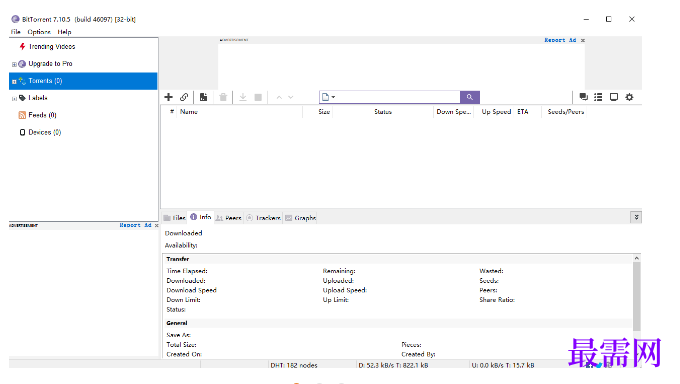Image resolution: width=680 pixels, height=384 pixels.
Task: Collapse the detail pane with double-chevron button
Action: click(x=636, y=217)
